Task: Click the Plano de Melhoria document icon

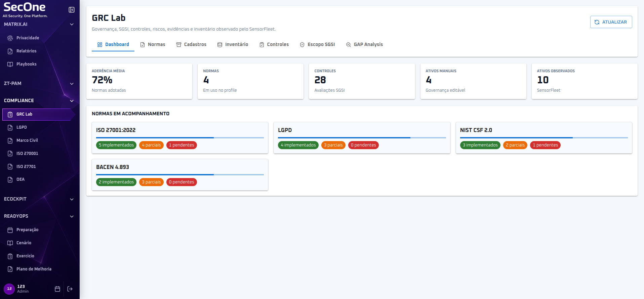Action: [x=10, y=269]
